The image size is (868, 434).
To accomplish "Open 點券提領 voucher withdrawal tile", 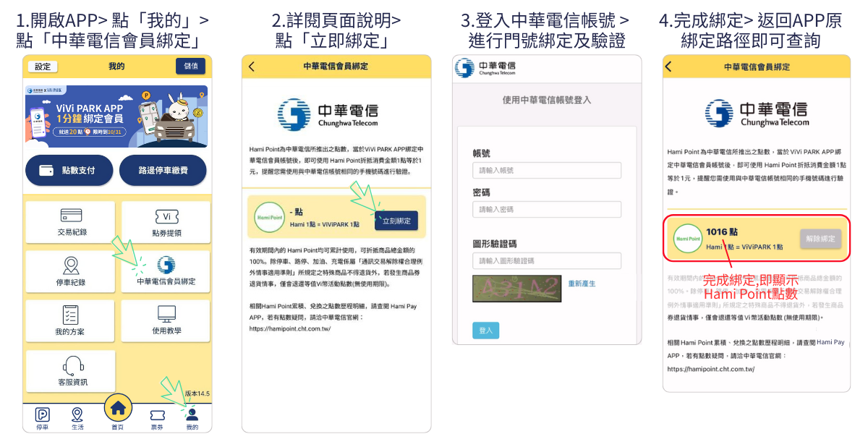I will pos(166,222).
